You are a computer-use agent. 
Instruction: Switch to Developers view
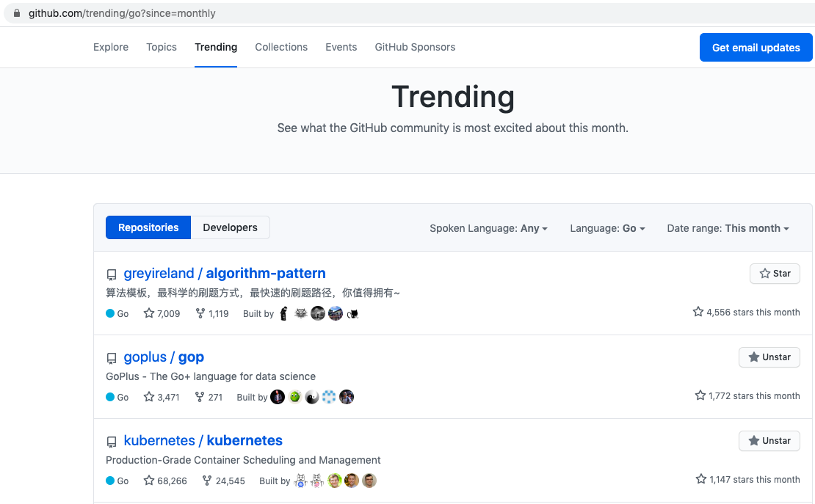(231, 227)
